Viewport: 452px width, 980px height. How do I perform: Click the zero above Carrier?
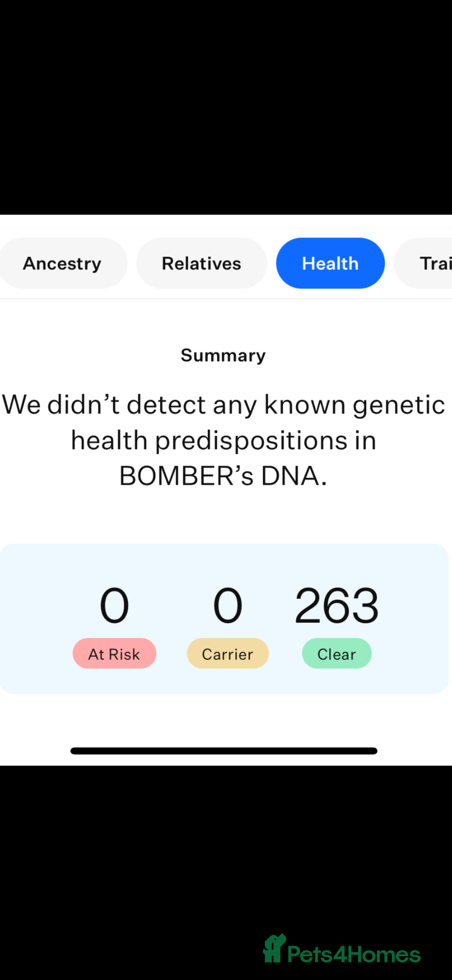pos(228,605)
